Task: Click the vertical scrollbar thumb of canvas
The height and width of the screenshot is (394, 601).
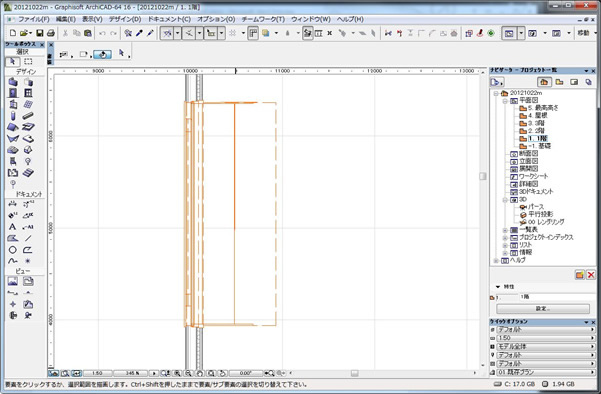Action: point(483,176)
